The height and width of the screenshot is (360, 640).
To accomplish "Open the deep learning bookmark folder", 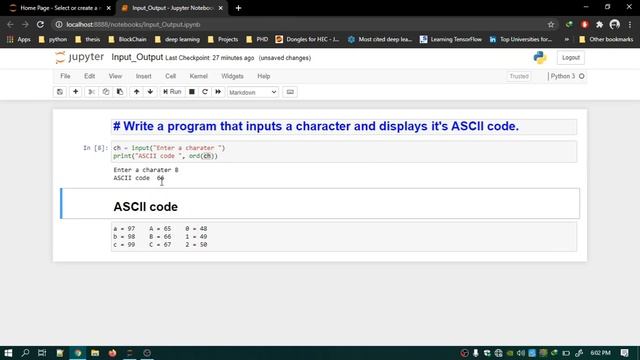I will (177, 40).
